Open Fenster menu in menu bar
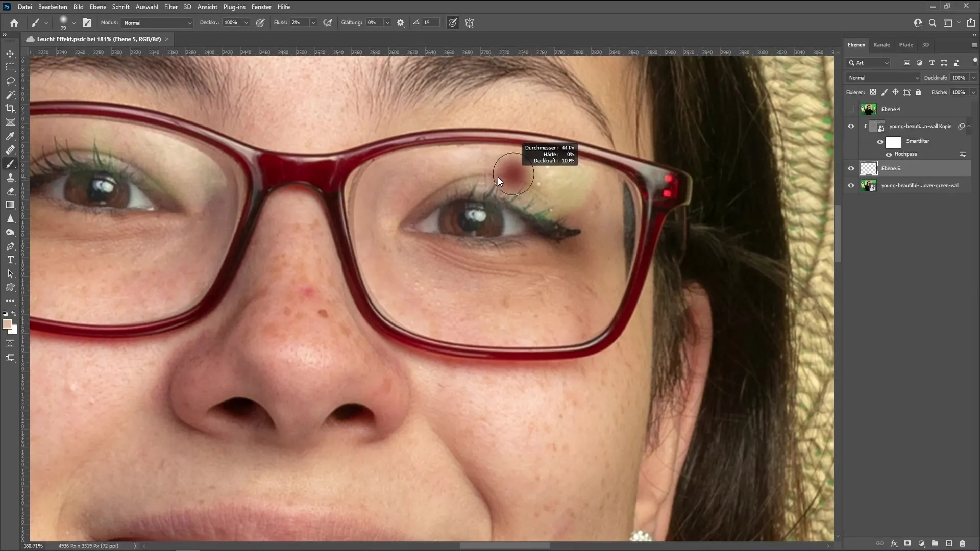980x551 pixels. tap(261, 7)
